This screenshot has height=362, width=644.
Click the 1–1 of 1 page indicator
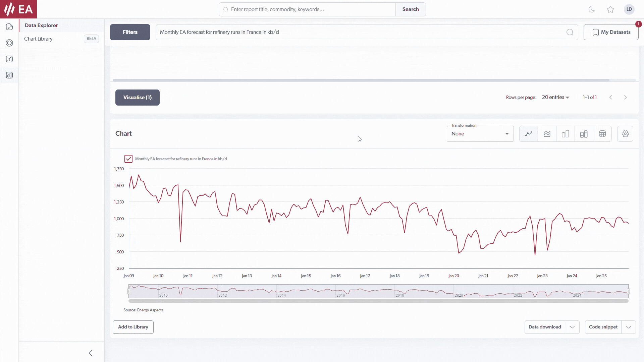click(x=590, y=97)
